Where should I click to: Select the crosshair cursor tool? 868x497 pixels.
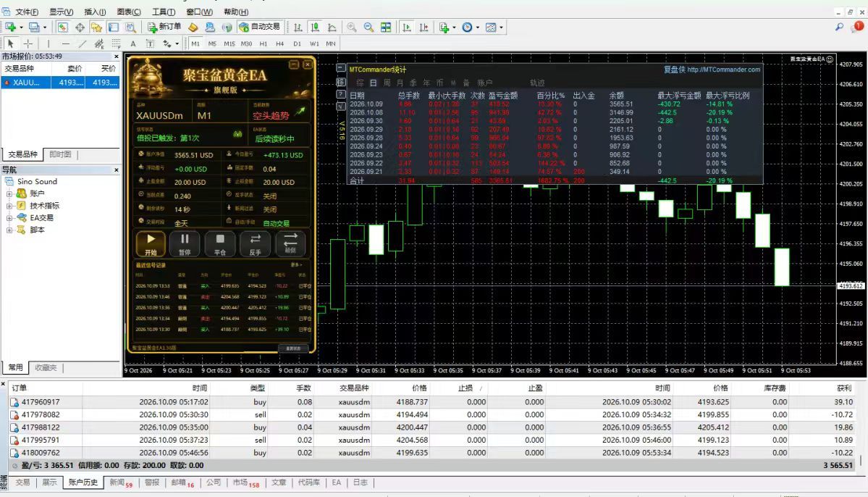tap(28, 43)
